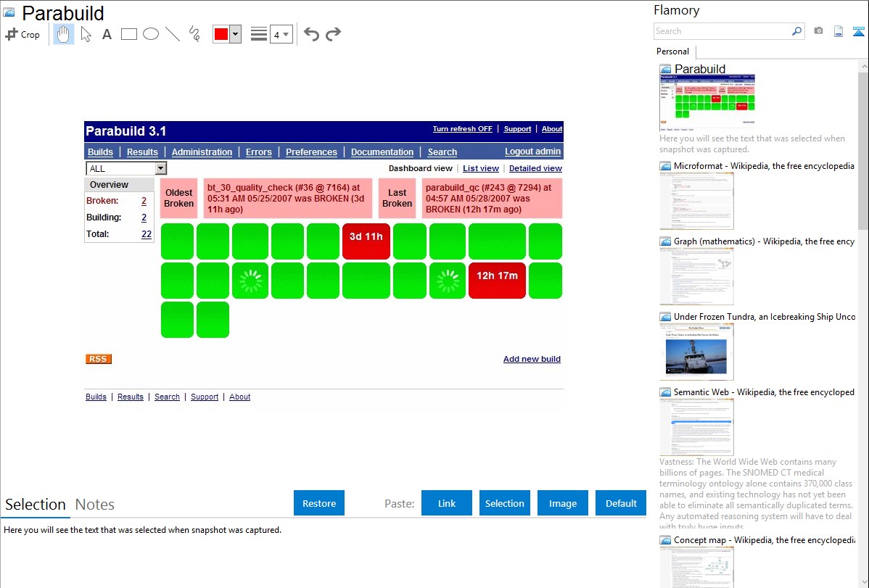Screen dimensions: 869x588
Task: Open the Parabuild snapshot thumbnail
Action: [707, 103]
